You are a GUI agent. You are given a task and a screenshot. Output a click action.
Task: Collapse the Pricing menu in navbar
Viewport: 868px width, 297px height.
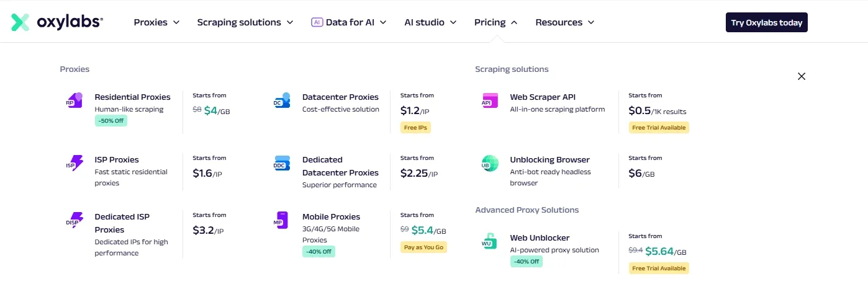tap(495, 22)
